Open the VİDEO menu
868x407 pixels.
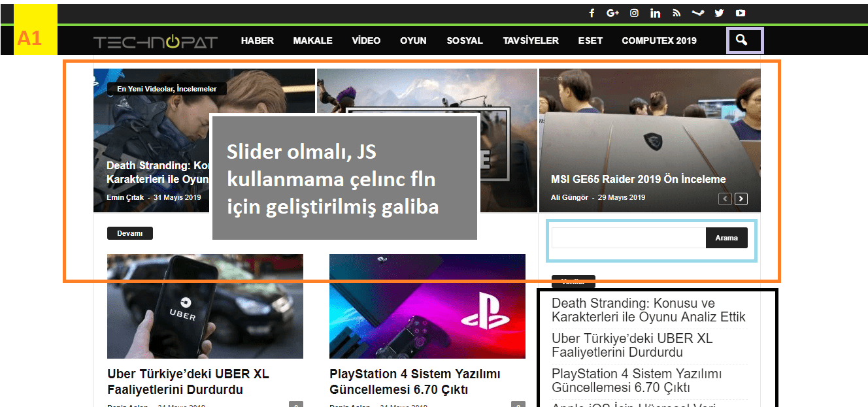point(366,41)
